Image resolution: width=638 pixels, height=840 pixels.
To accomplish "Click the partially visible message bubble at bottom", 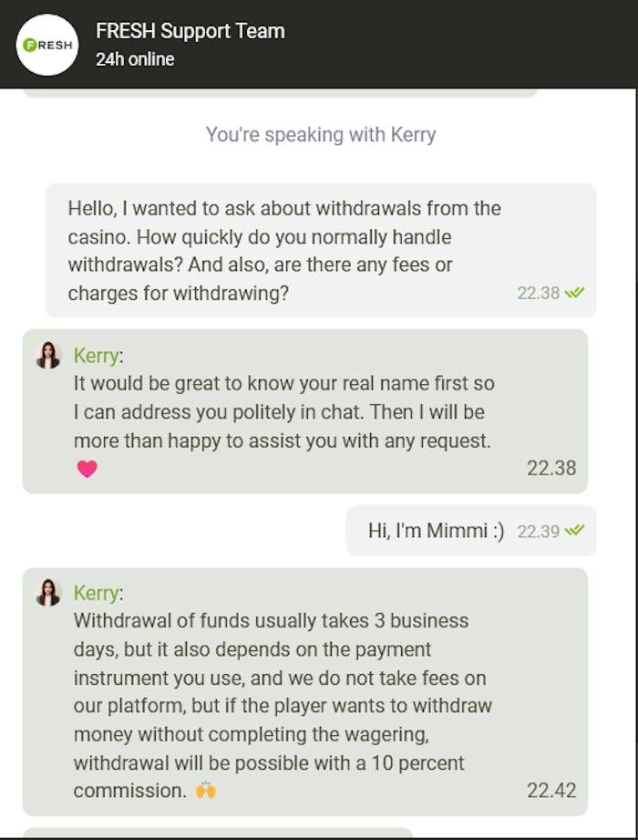I will pos(217,833).
